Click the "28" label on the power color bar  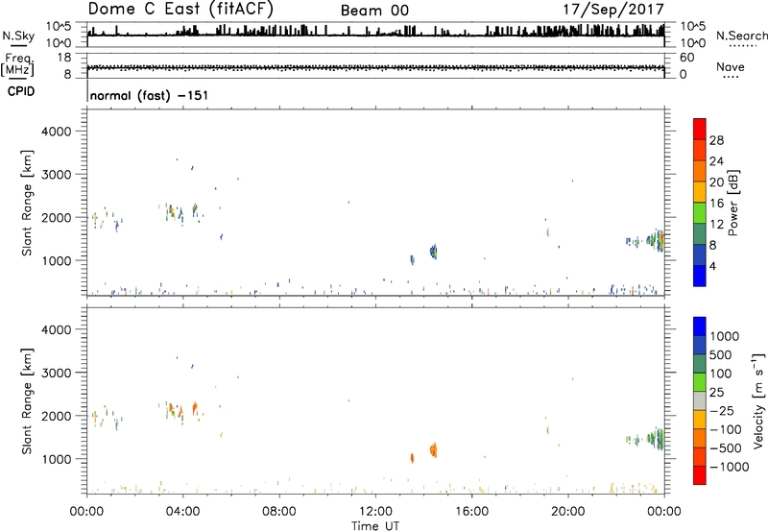(716, 140)
